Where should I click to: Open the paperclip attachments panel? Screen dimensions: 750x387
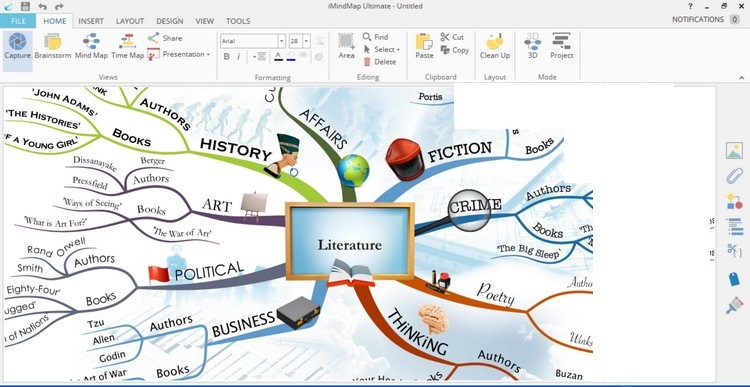(x=734, y=176)
